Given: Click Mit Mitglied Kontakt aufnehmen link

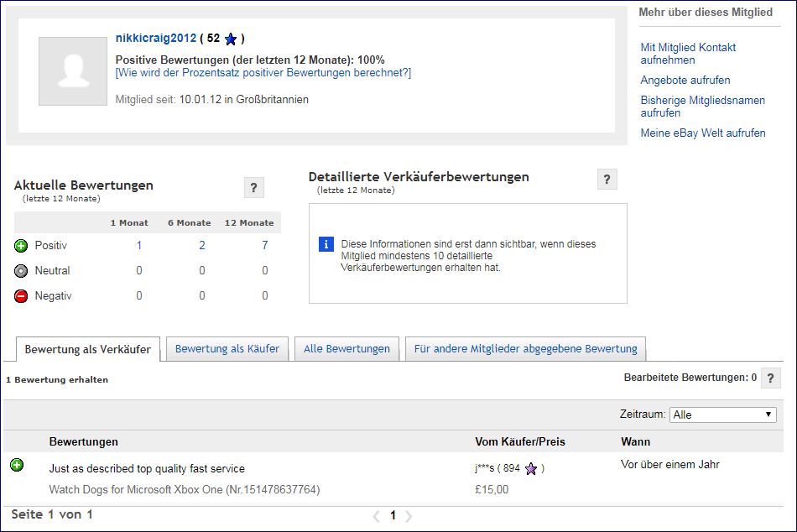Looking at the screenshot, I should coord(687,54).
